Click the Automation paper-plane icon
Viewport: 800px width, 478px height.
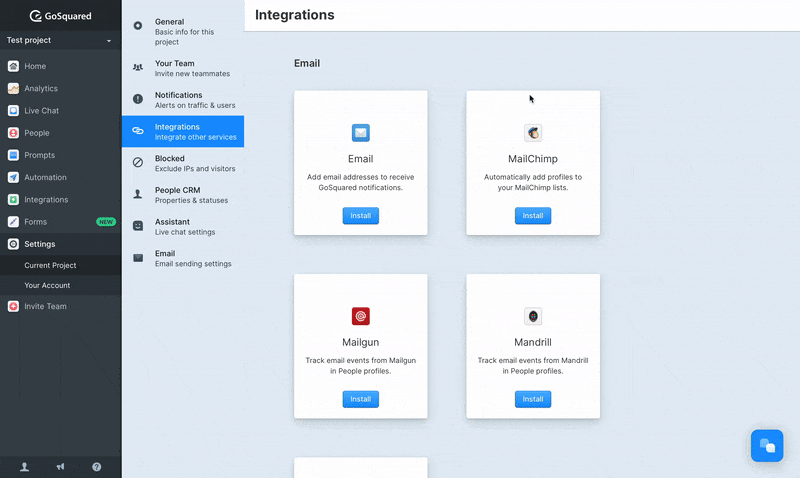click(x=13, y=177)
